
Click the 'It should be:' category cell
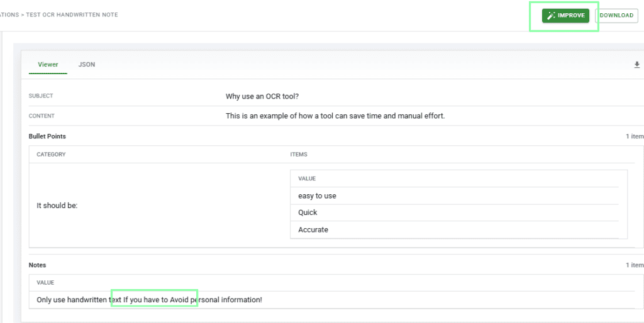click(57, 205)
